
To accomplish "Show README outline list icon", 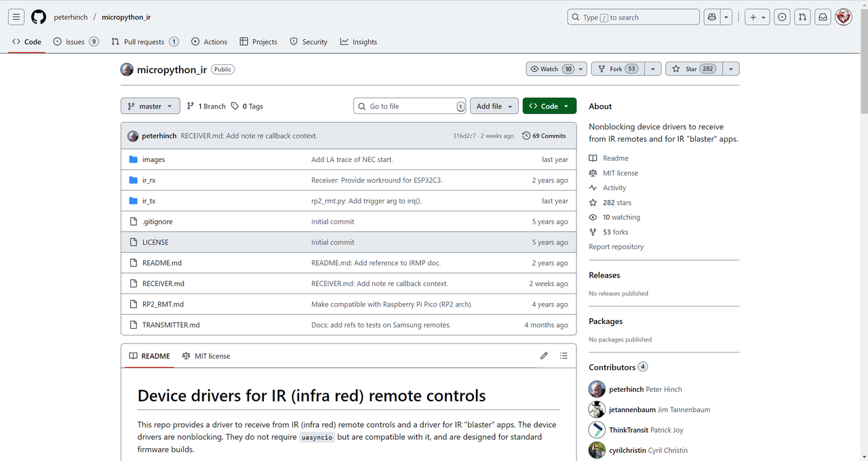I will [564, 356].
